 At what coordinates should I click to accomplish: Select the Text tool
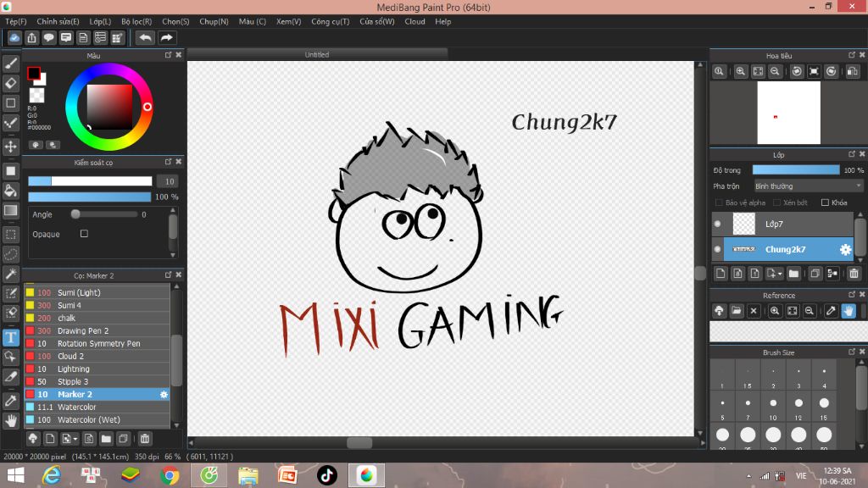coord(10,337)
